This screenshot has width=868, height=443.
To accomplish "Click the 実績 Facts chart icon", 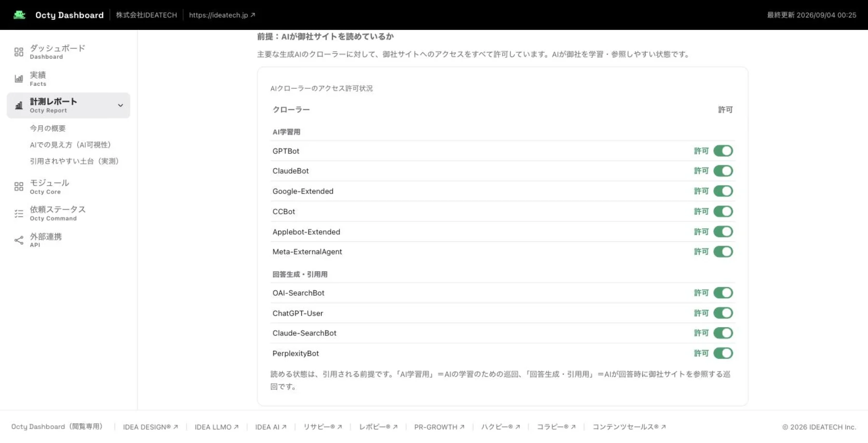I will 19,79.
